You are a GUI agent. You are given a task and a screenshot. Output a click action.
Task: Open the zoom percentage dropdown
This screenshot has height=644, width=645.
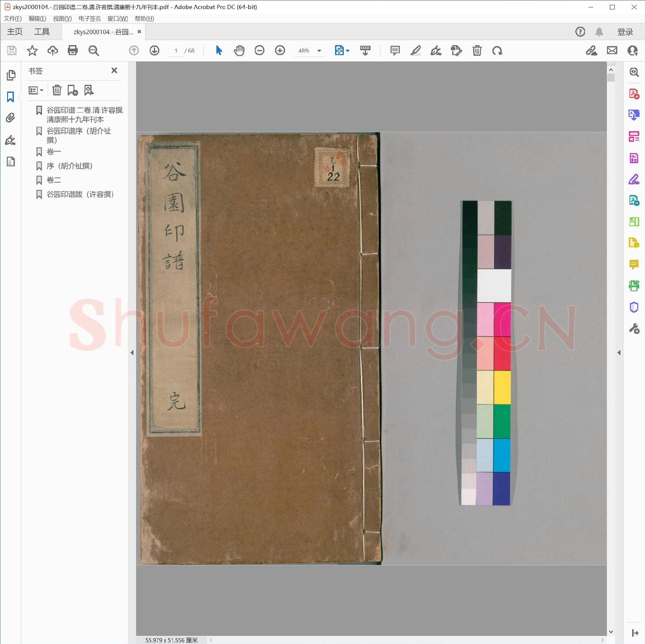[319, 51]
